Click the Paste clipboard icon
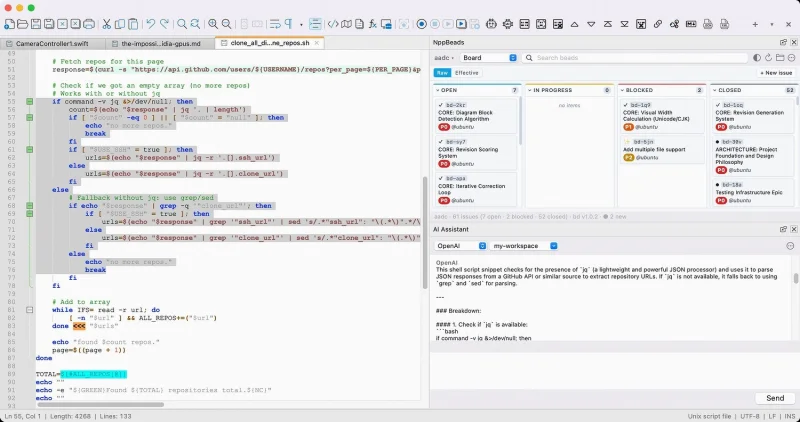This screenshot has height=422, width=800. [133, 24]
